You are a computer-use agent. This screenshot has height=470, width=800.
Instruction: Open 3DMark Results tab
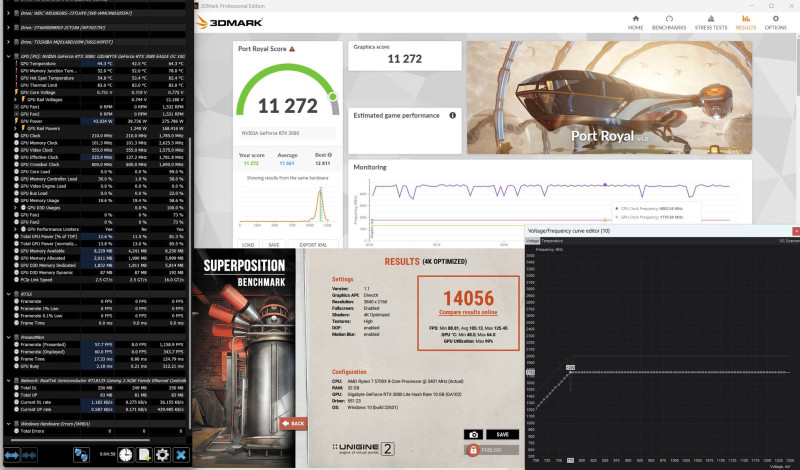pyautogui.click(x=745, y=23)
